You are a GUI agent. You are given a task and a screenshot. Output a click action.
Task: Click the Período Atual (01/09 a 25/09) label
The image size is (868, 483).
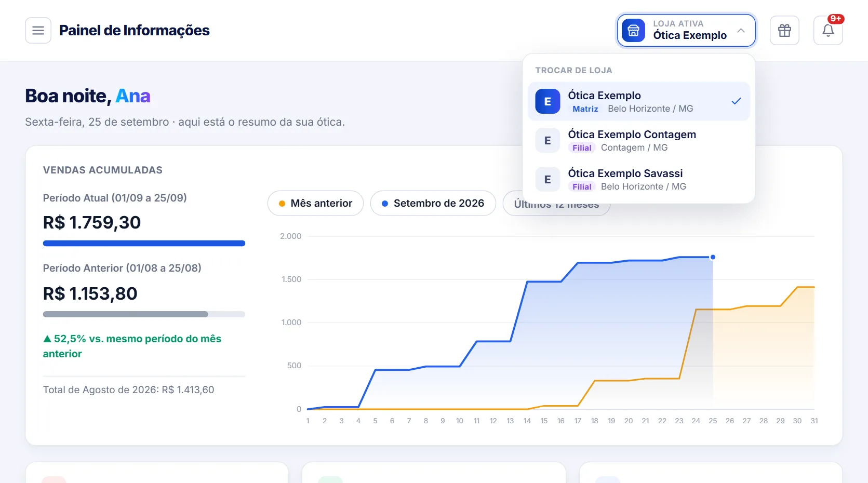point(115,198)
